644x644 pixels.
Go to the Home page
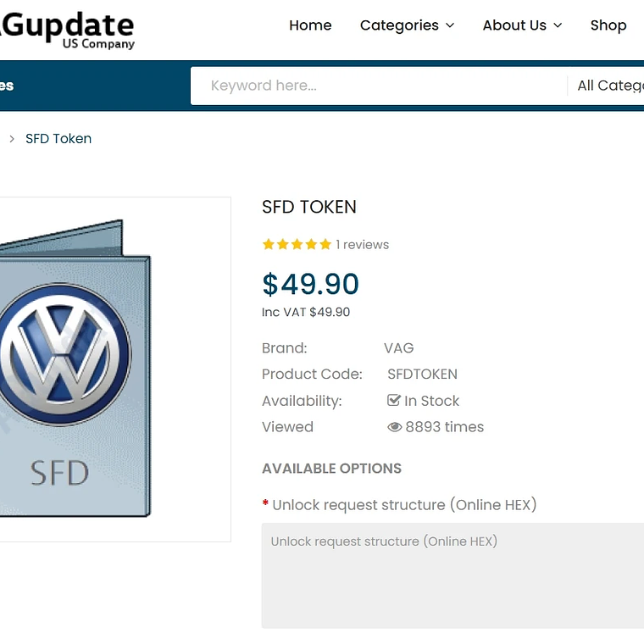tap(310, 25)
